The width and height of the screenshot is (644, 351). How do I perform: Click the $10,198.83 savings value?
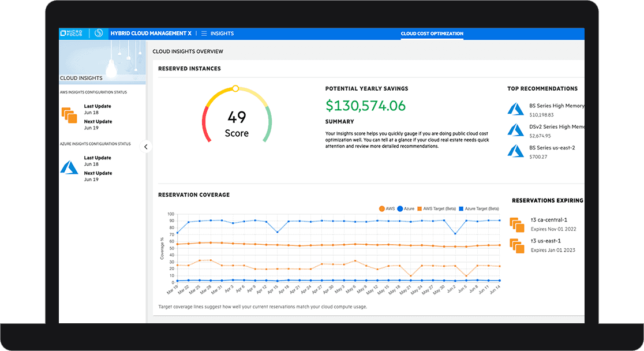tap(541, 115)
